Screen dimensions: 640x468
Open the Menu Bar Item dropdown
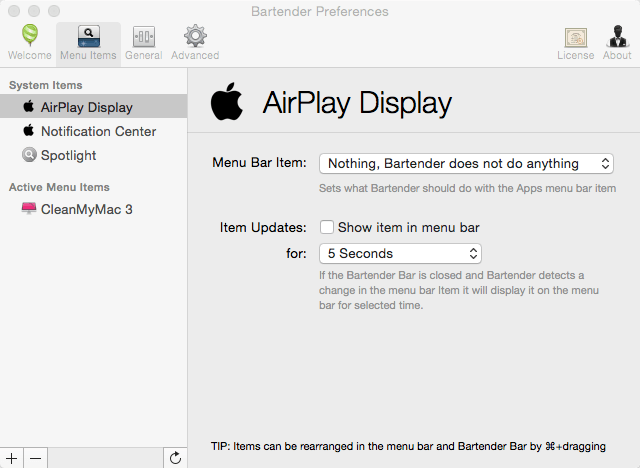[465, 163]
